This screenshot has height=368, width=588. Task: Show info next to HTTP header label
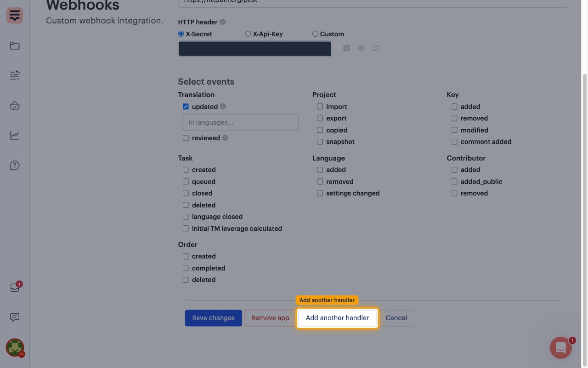[223, 22]
